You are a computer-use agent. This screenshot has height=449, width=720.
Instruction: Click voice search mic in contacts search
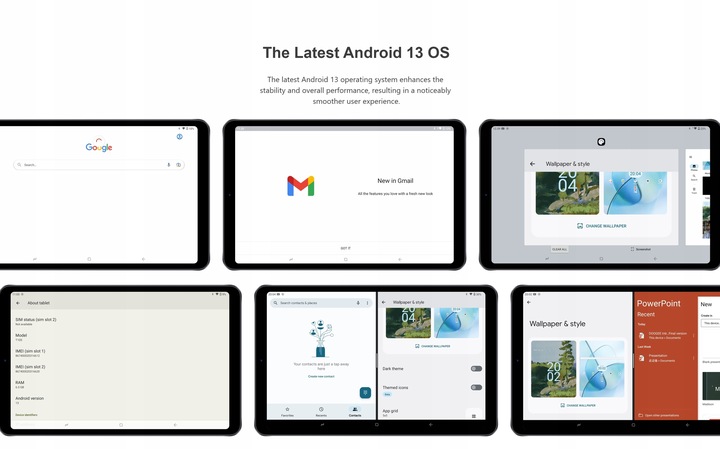point(358,302)
